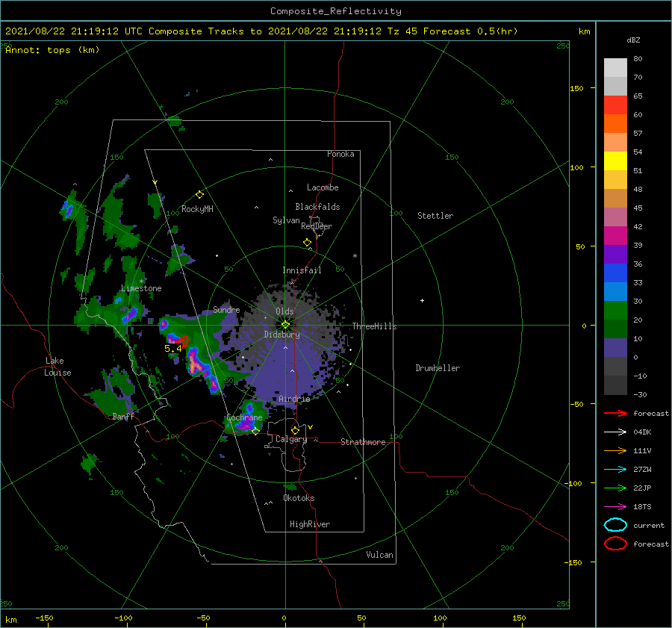
Task: Click the cyan 27ZW arrow in legend
Action: (615, 470)
